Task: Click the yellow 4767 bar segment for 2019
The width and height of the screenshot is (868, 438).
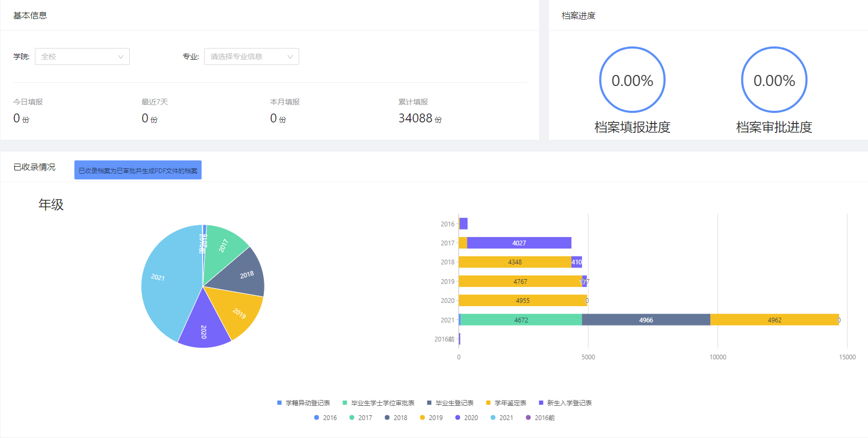Action: (x=521, y=281)
